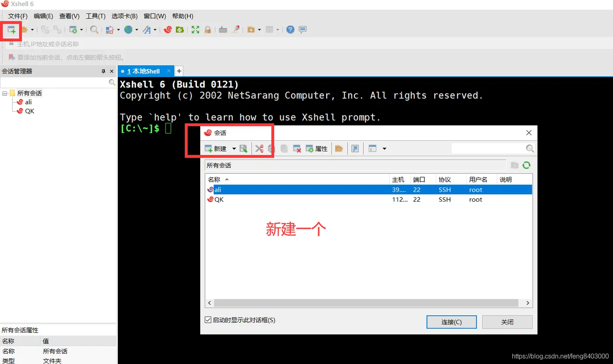Click the session manager search field
Image resolution: width=613 pixels, height=364 pixels.
coord(54,82)
